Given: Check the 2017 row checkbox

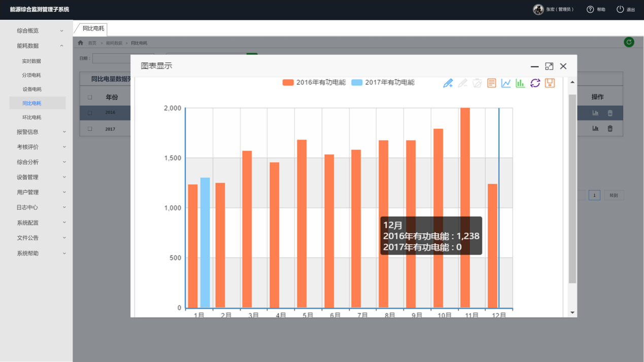Looking at the screenshot, I should click(90, 129).
